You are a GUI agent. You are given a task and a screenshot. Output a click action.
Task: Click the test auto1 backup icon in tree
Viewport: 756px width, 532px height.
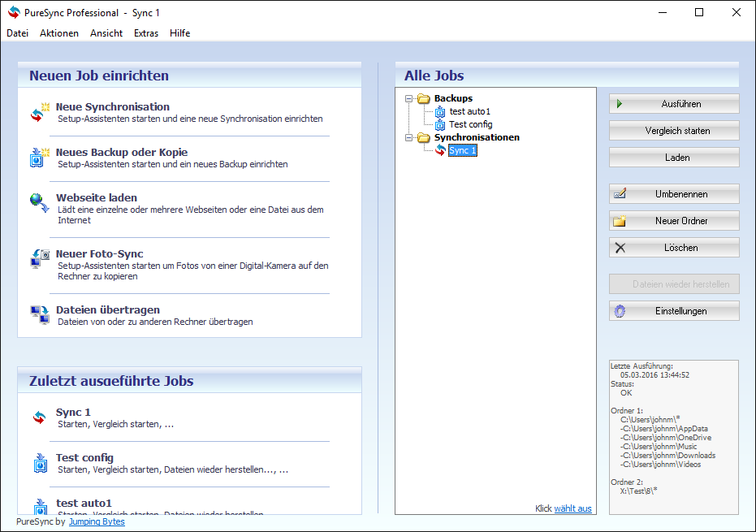click(x=440, y=111)
